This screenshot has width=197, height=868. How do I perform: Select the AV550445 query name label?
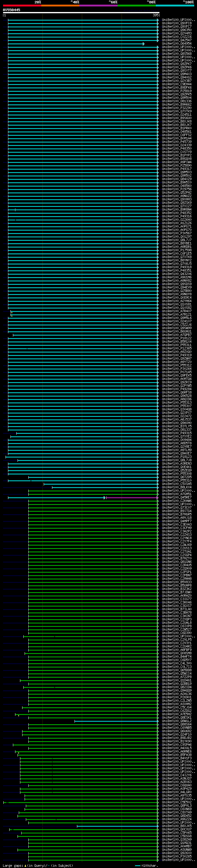pos(11,10)
